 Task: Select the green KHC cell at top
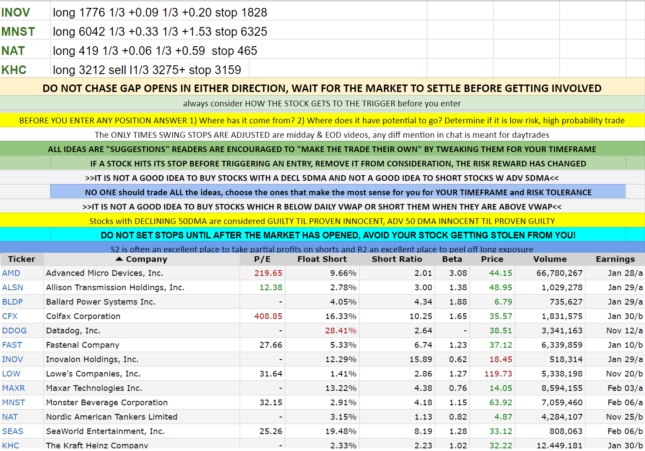pos(25,70)
